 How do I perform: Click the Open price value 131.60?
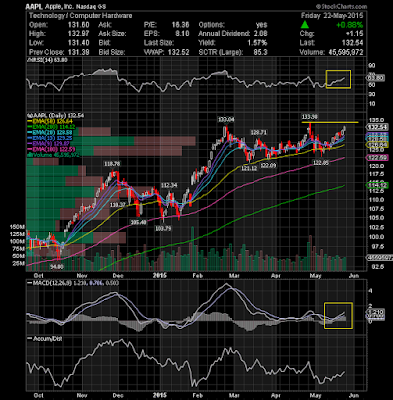(78, 25)
